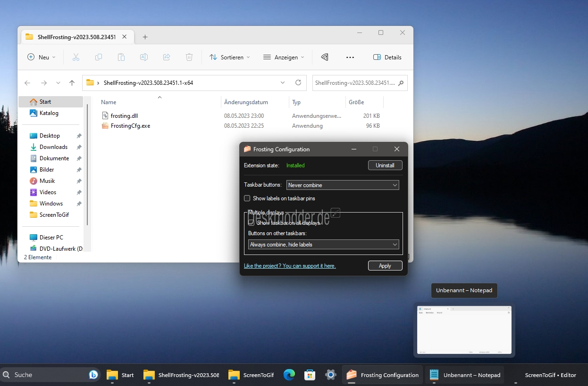Click the Copy icon in Explorer toolbar
Image resolution: width=588 pixels, height=386 pixels.
coord(98,57)
